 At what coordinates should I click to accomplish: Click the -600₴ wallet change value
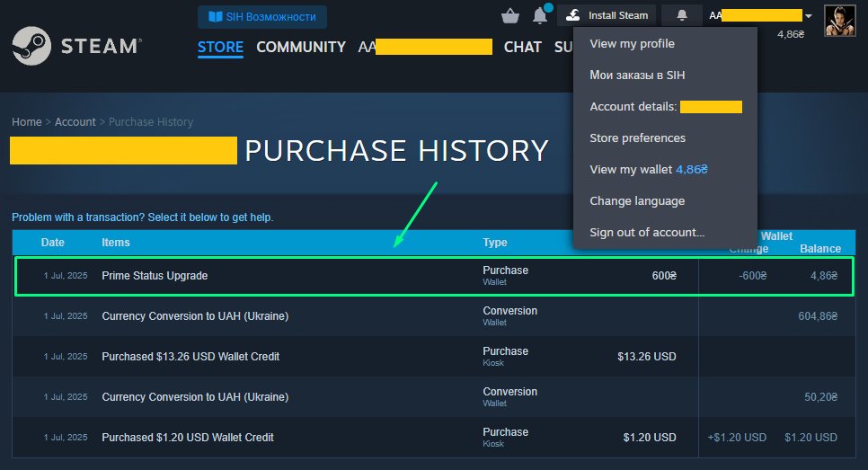click(x=752, y=276)
